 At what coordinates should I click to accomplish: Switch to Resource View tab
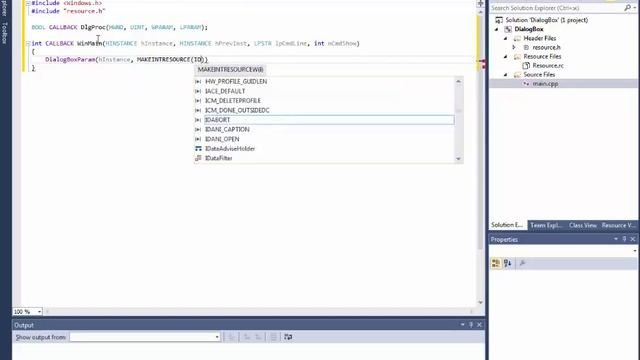pyautogui.click(x=618, y=225)
